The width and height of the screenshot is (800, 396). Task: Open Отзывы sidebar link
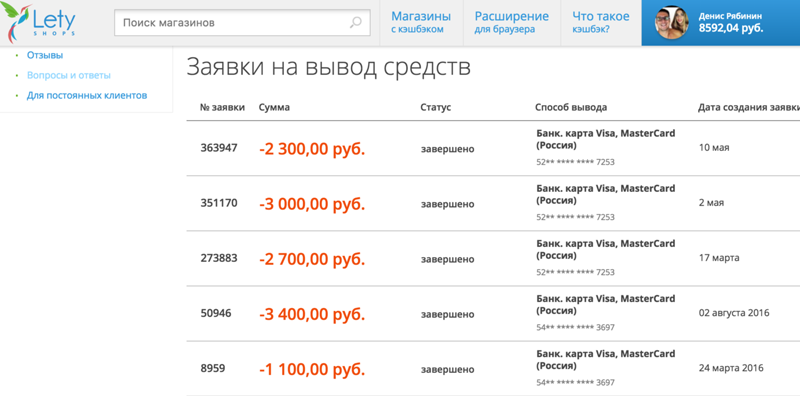click(x=45, y=55)
